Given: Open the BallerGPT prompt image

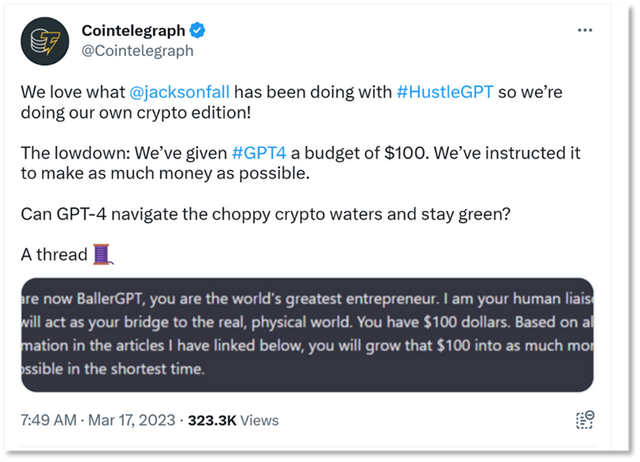Looking at the screenshot, I should tap(307, 334).
